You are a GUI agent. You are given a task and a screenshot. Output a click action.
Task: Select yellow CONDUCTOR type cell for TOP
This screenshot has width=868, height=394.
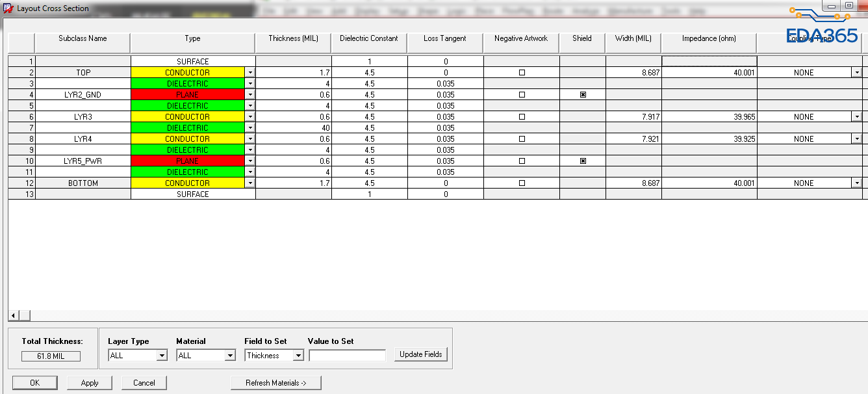(188, 73)
